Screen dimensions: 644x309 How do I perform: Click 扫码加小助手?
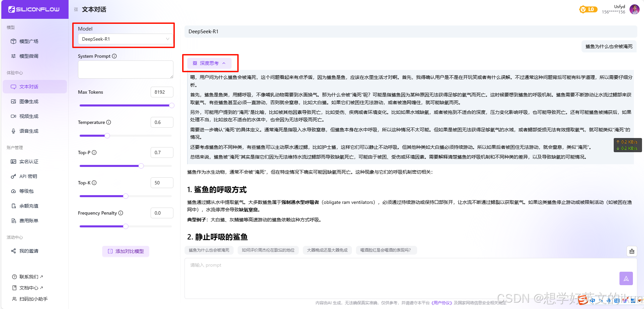coord(33,299)
